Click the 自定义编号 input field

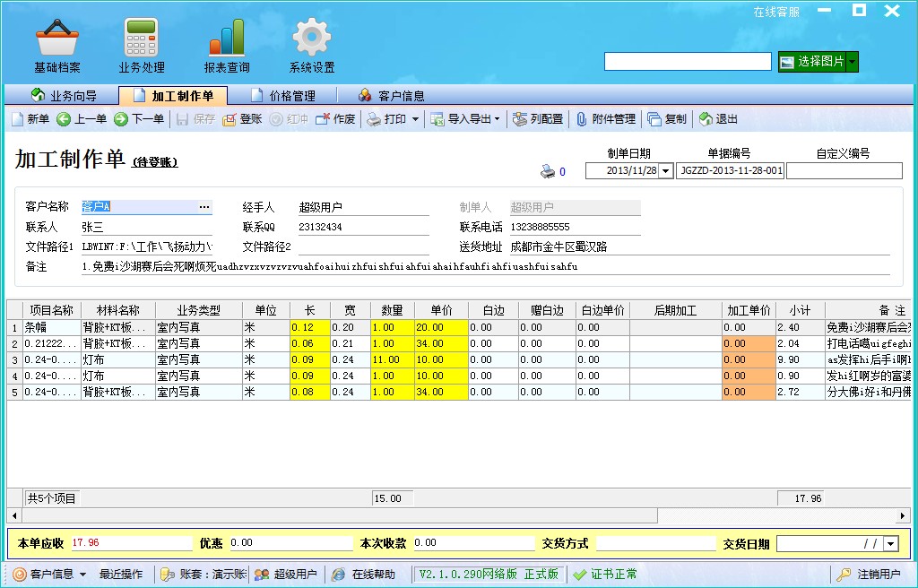tap(844, 170)
